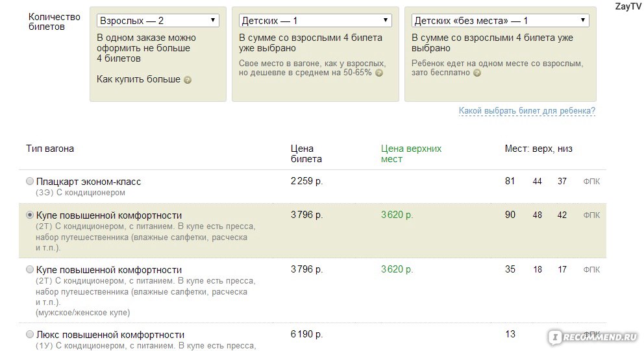Click help icon after "зато бесплатно" text
The height and width of the screenshot is (351, 644).
pyautogui.click(x=477, y=73)
